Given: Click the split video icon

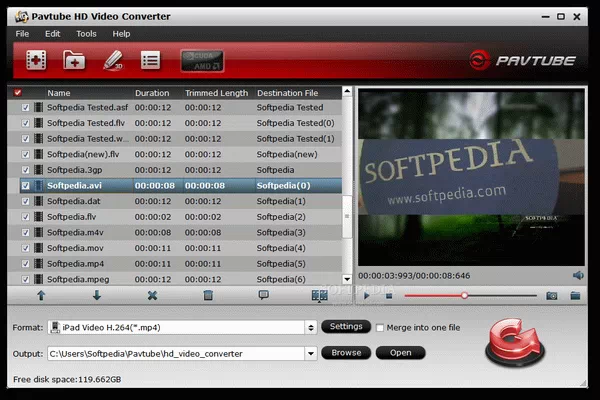Looking at the screenshot, I should [320, 295].
